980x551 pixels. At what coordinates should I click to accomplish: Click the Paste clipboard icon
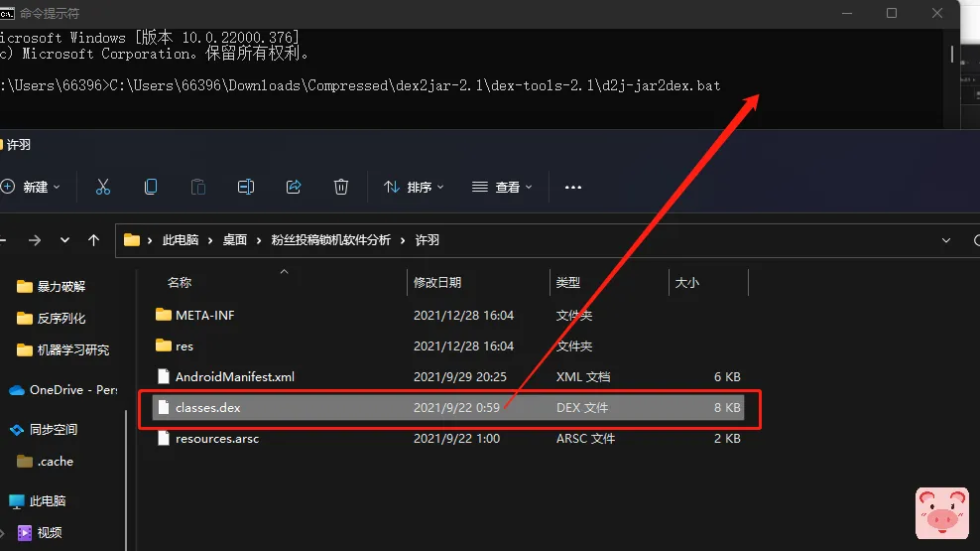pos(198,187)
